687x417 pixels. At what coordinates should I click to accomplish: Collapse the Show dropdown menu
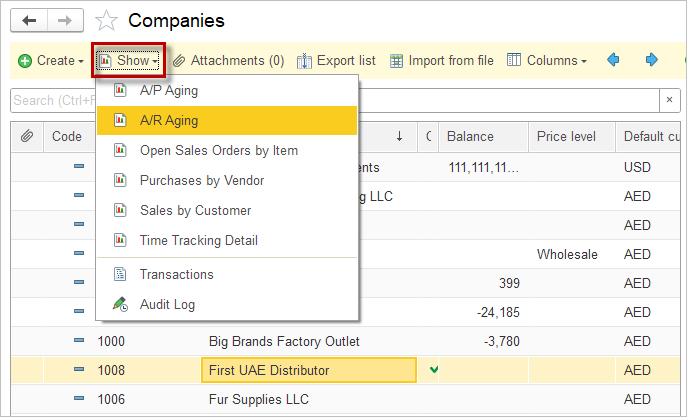(x=129, y=61)
